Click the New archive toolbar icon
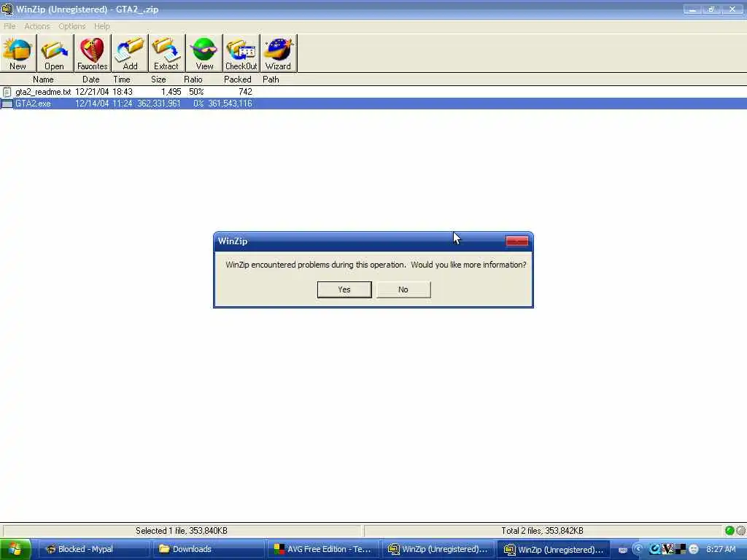Viewport: 747px width, 560px height. click(18, 53)
